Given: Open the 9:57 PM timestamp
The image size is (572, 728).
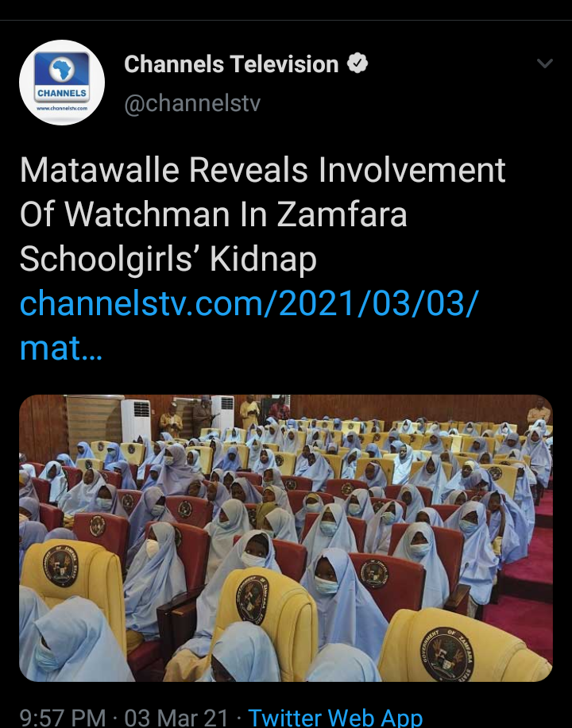Looking at the screenshot, I should pos(63,718).
